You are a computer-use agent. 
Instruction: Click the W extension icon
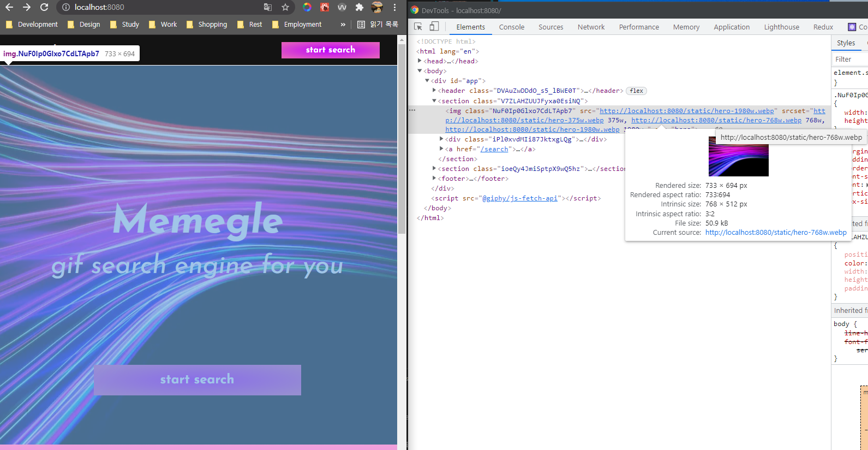point(342,7)
